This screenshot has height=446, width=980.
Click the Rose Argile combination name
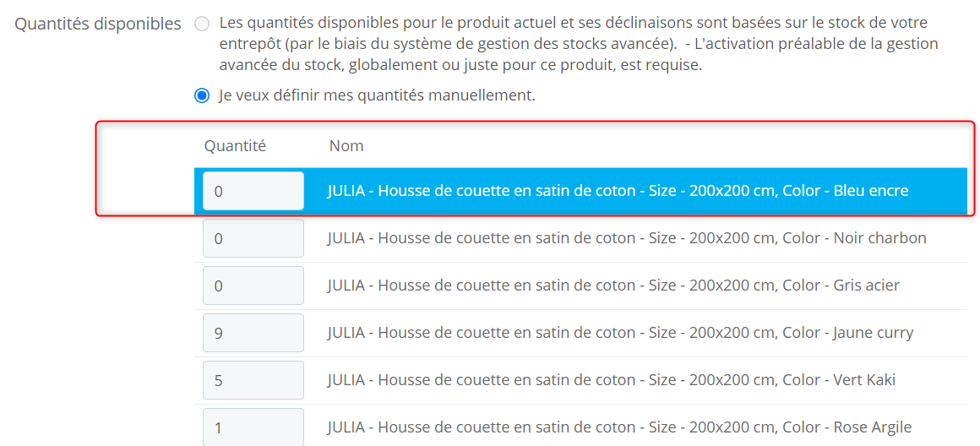coord(619,427)
